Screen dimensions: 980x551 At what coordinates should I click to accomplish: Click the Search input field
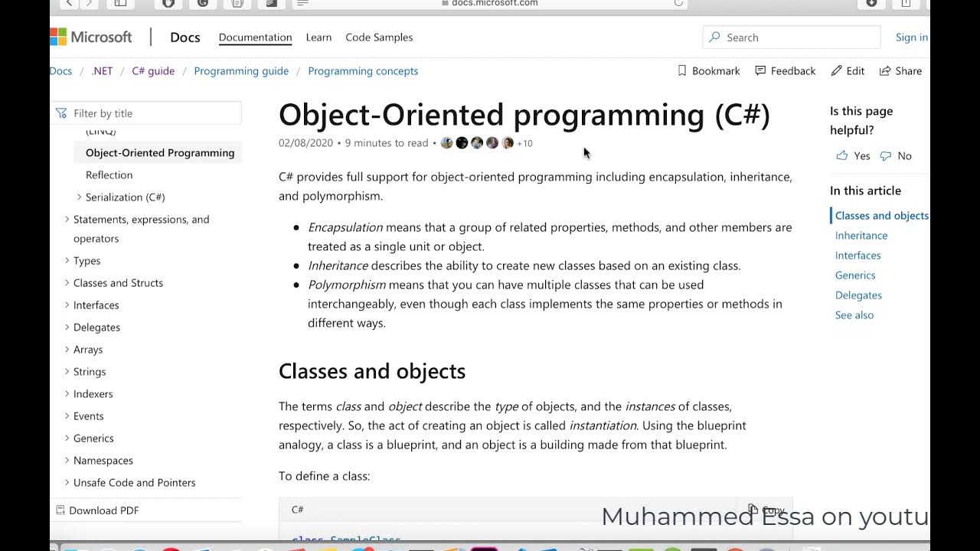(792, 37)
